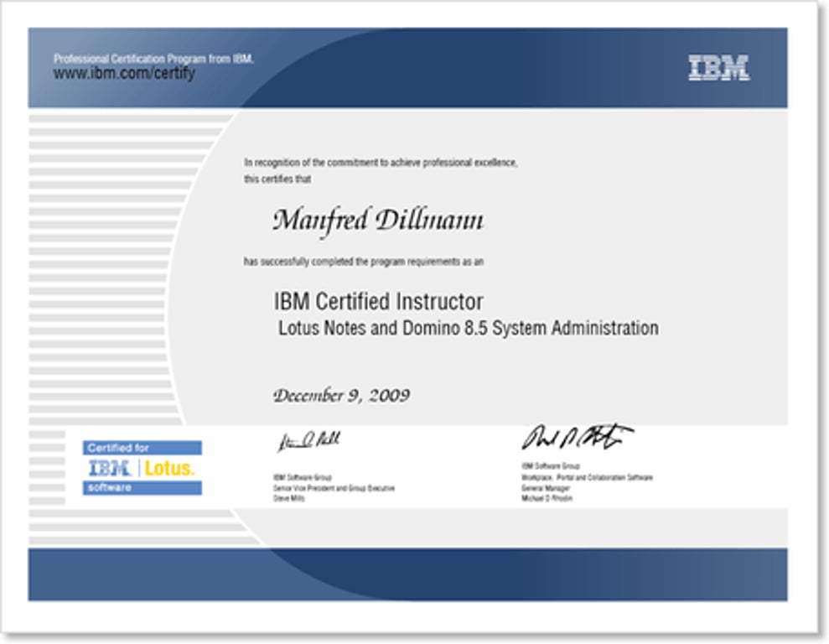The width and height of the screenshot is (829, 644).
Task: Click the www.ibm.com/certify web address
Action: (x=124, y=73)
